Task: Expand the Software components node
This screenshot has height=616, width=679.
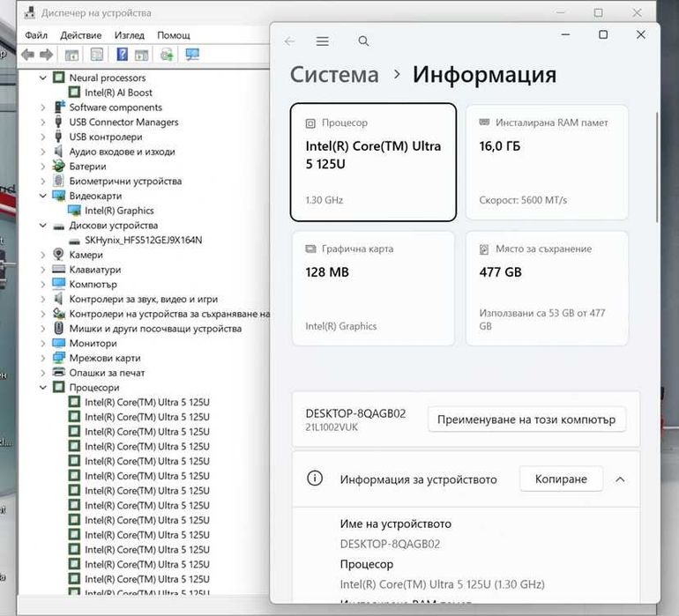Action: click(x=43, y=108)
